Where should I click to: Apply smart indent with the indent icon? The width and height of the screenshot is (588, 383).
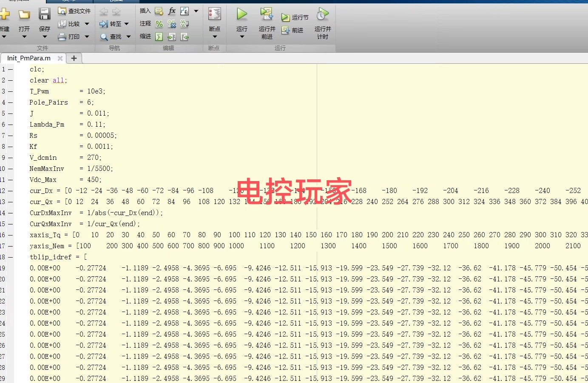159,37
